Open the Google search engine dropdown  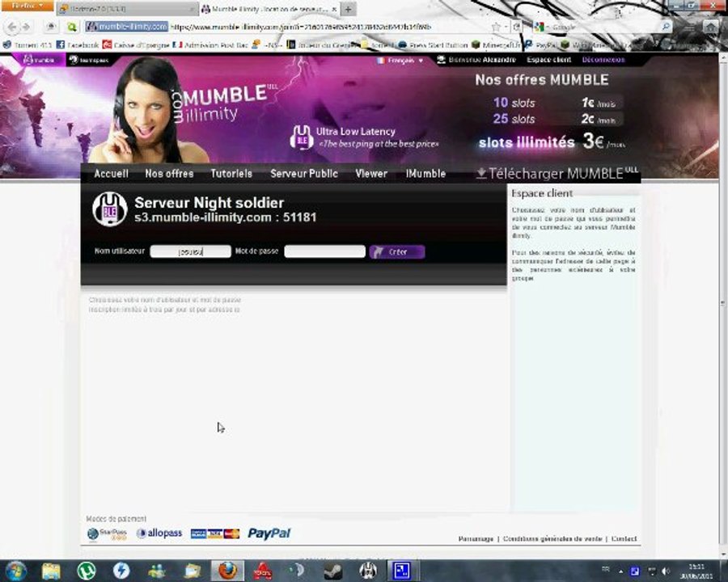(541, 27)
